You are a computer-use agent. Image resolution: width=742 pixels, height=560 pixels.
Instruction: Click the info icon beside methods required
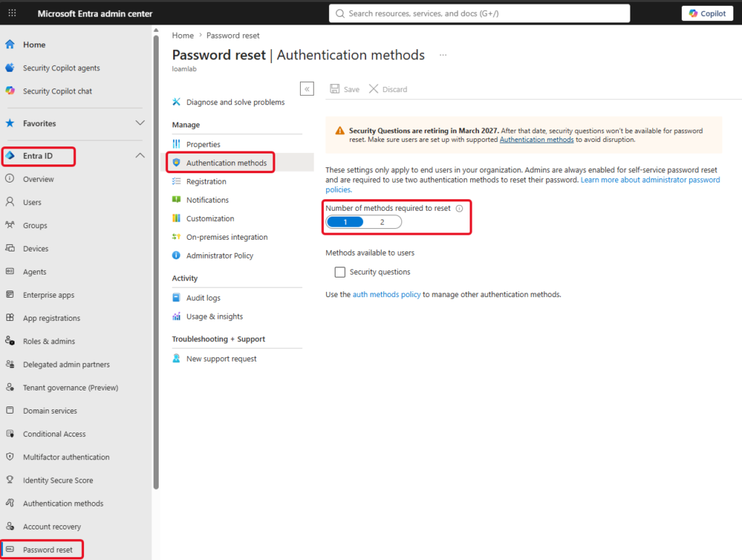click(x=459, y=209)
